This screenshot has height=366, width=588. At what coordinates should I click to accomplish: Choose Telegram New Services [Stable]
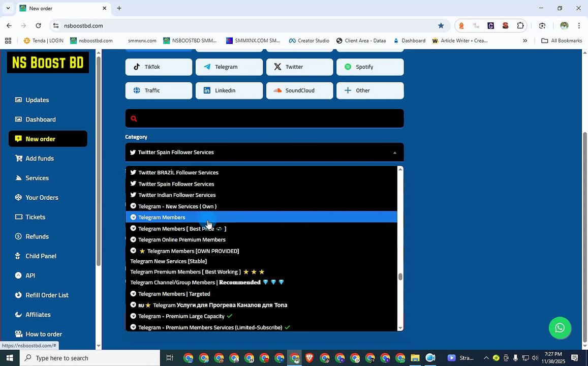(261, 261)
